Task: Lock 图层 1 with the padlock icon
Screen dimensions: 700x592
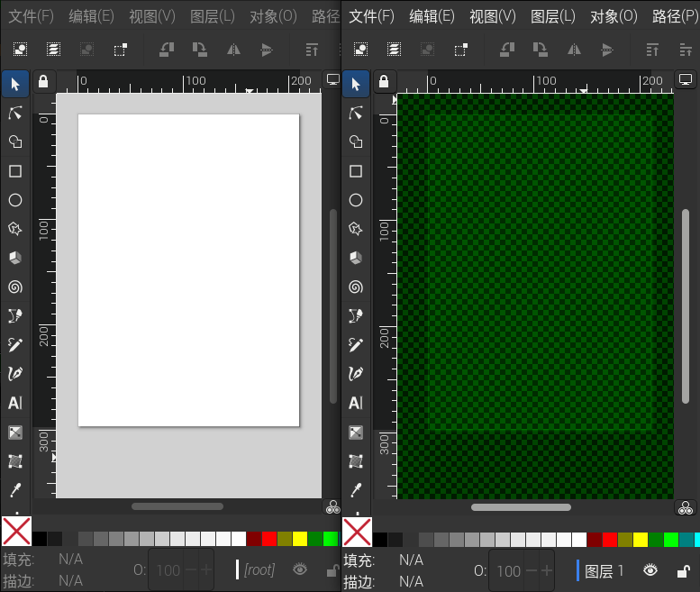Action: 684,570
